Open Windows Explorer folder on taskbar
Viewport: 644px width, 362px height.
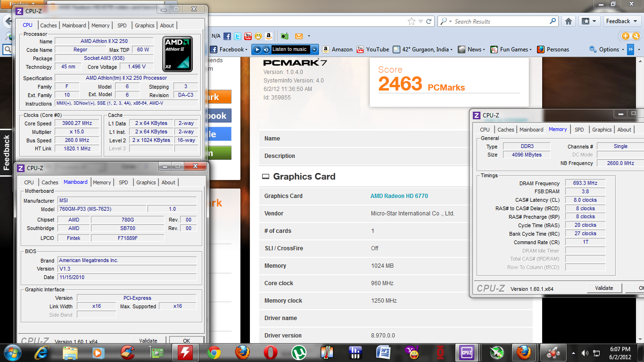pyautogui.click(x=70, y=352)
